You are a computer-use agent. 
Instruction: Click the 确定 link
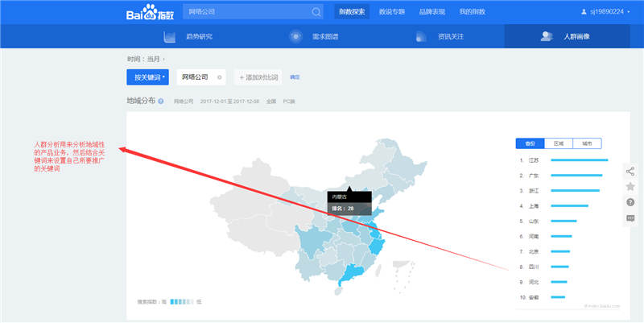click(x=295, y=77)
